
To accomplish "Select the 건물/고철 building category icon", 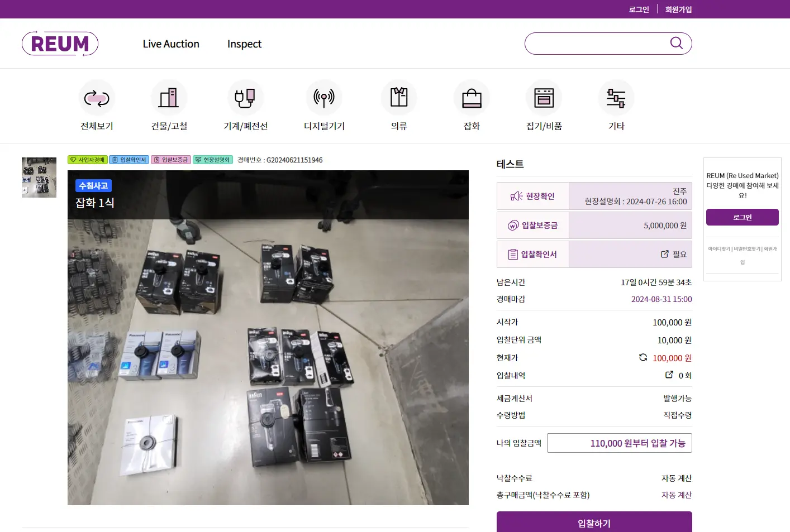I will coord(169,98).
